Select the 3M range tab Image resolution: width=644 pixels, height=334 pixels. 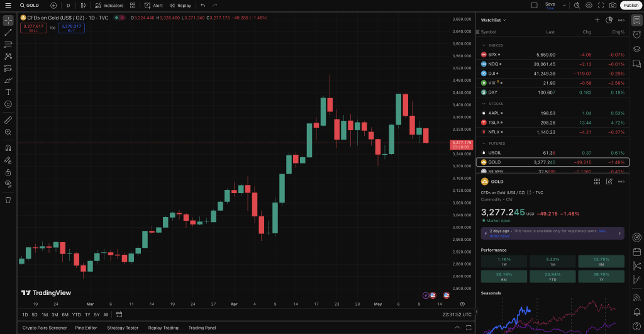pyautogui.click(x=55, y=315)
